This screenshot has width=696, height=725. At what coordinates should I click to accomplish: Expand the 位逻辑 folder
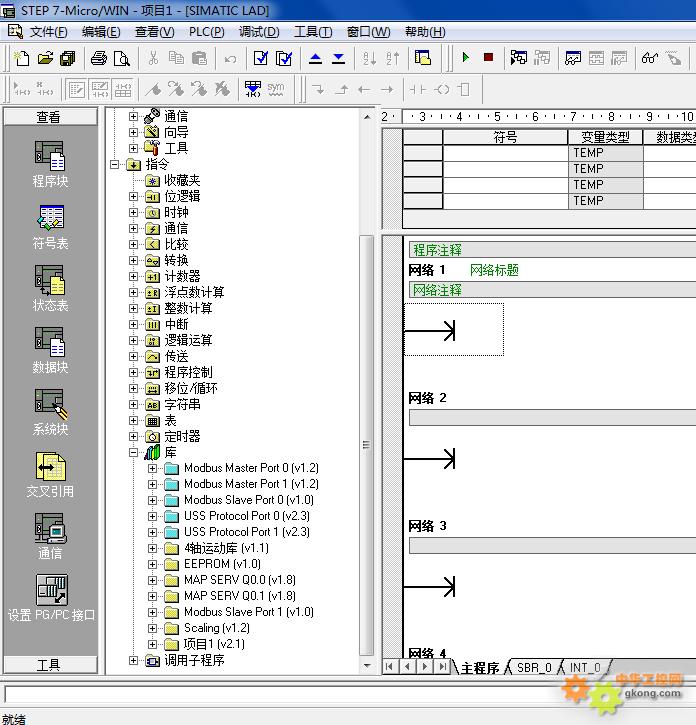pos(134,197)
